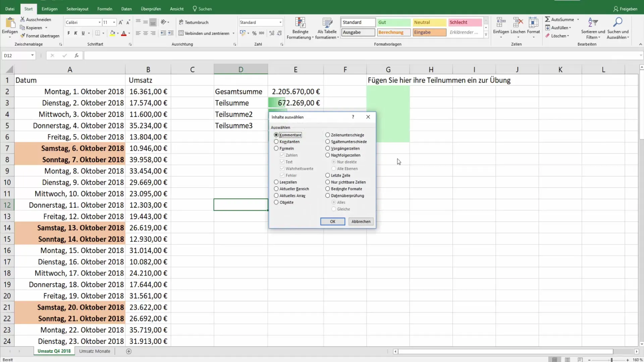This screenshot has height=362, width=644.
Task: Increase font size icon
Action: pyautogui.click(x=121, y=22)
